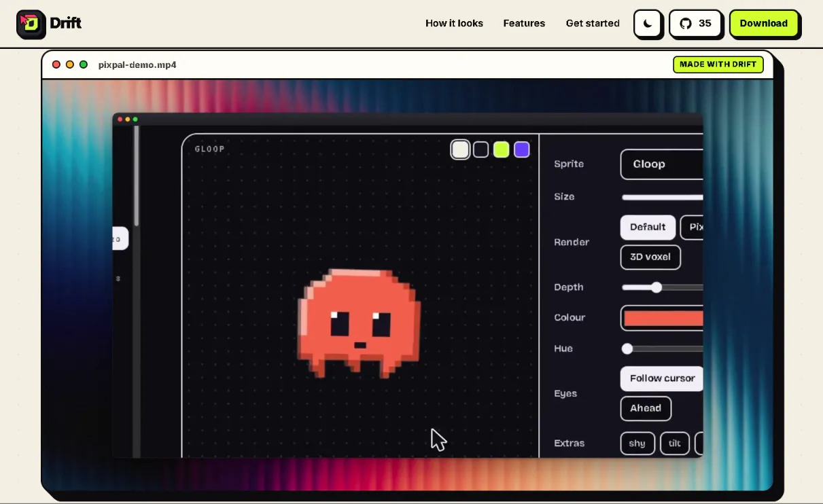The height and width of the screenshot is (504, 823).
Task: Click the Download button
Action: [x=763, y=23]
